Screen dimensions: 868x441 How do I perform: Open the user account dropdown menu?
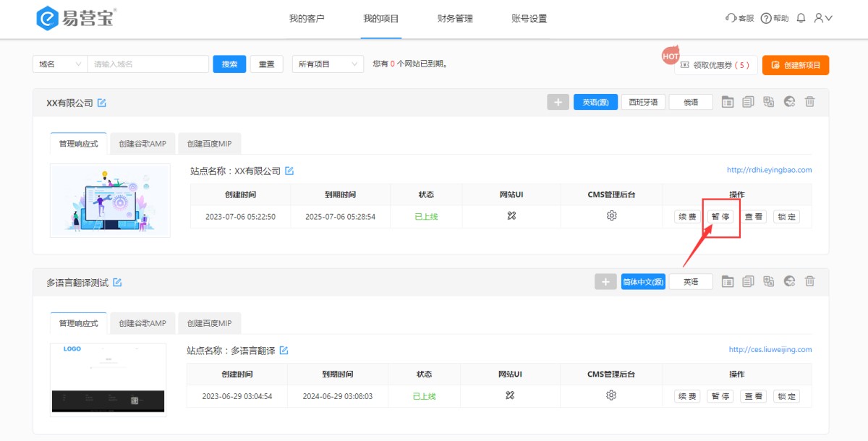(823, 18)
